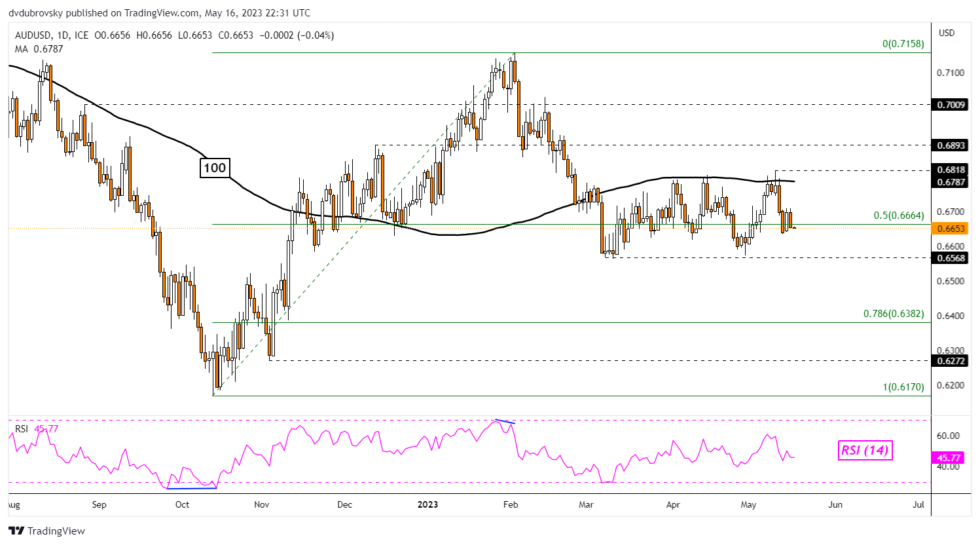Click the boxed 100 moving average annotation
This screenshot has width=980, height=545.
coord(215,168)
